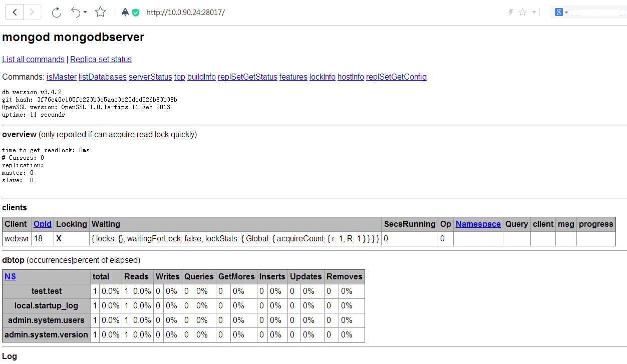Image resolution: width=627 pixels, height=364 pixels.
Task: Click the 'uptime: 11 seconds' line
Action: [34, 115]
